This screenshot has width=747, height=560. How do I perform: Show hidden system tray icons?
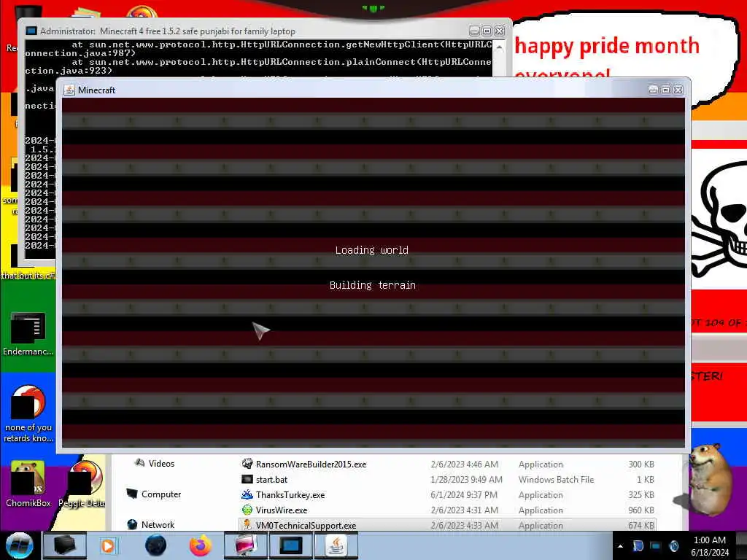point(620,546)
